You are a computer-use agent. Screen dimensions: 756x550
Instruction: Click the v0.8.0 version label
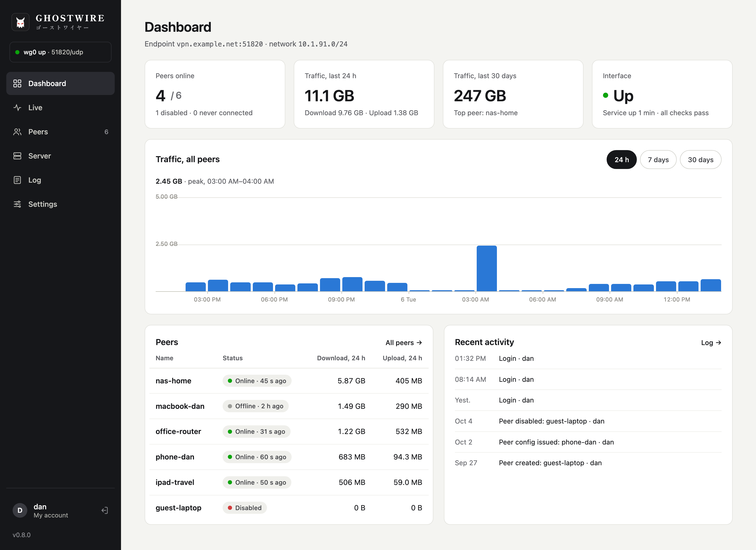pyautogui.click(x=22, y=535)
